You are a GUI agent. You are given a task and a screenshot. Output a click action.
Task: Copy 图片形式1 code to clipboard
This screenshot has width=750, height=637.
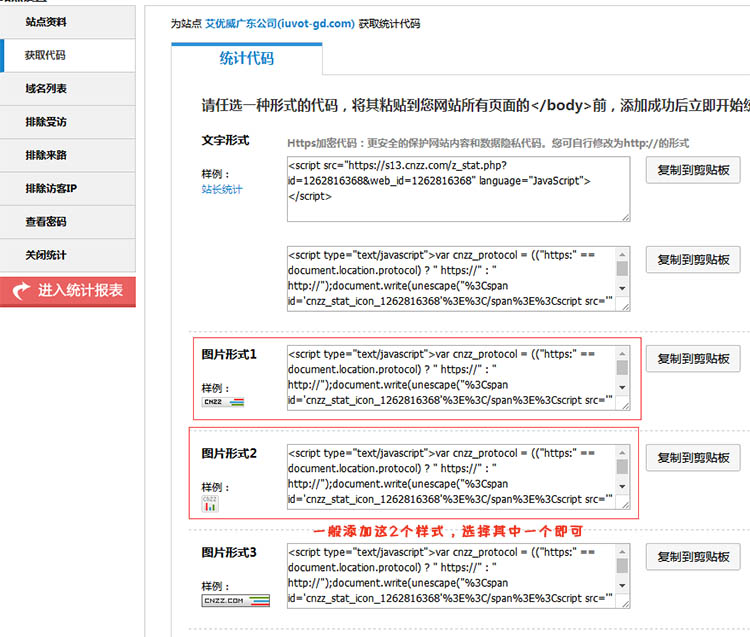(693, 359)
